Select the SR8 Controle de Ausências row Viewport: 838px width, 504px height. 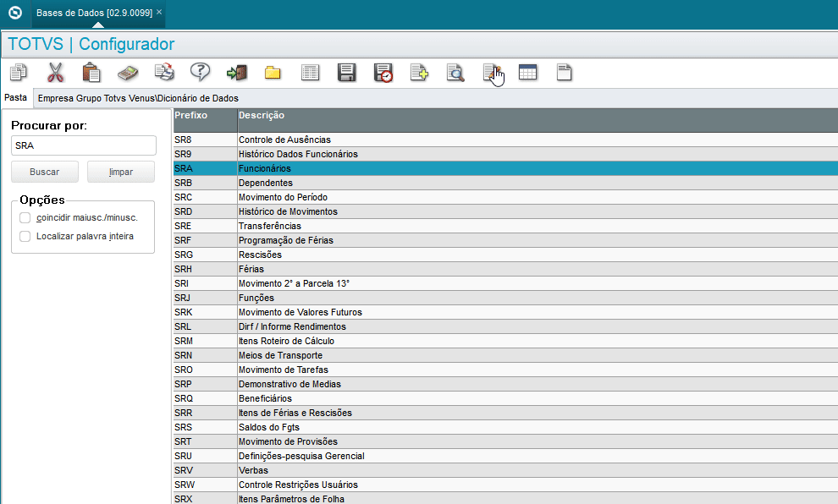click(x=505, y=140)
